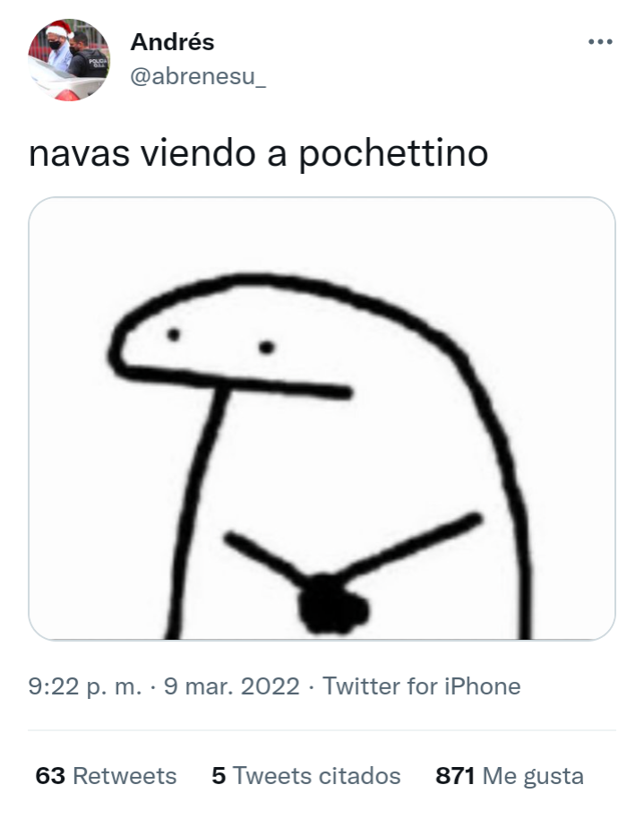Select the tweet text "navas viendo a pochettino"

pyautogui.click(x=259, y=154)
